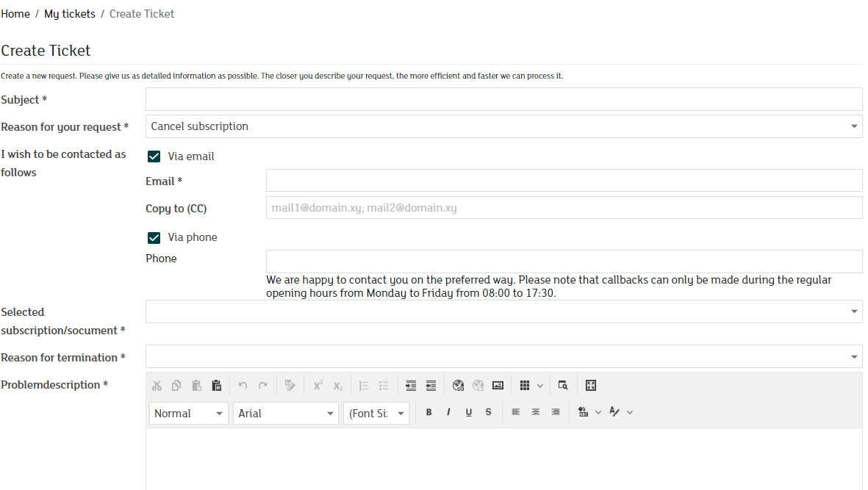Viewport: 868px width, 490px height.
Task: Open the Normal paragraph style dropdown
Action: (189, 414)
